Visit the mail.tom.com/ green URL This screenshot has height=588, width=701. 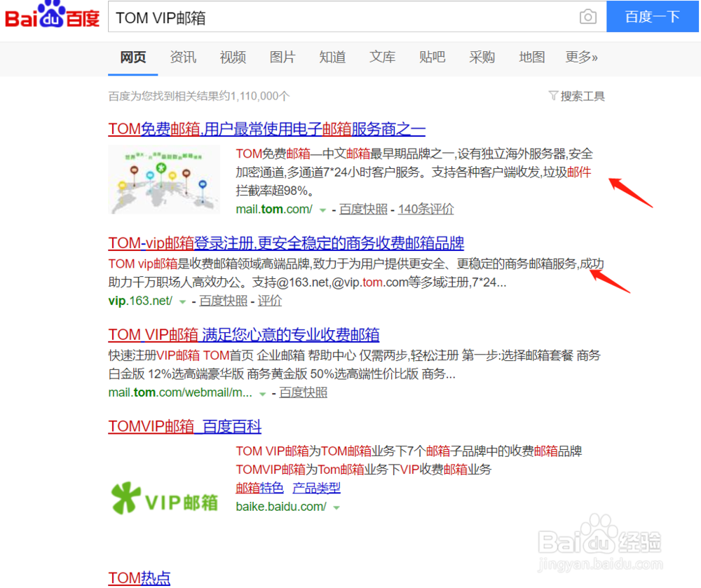point(274,209)
